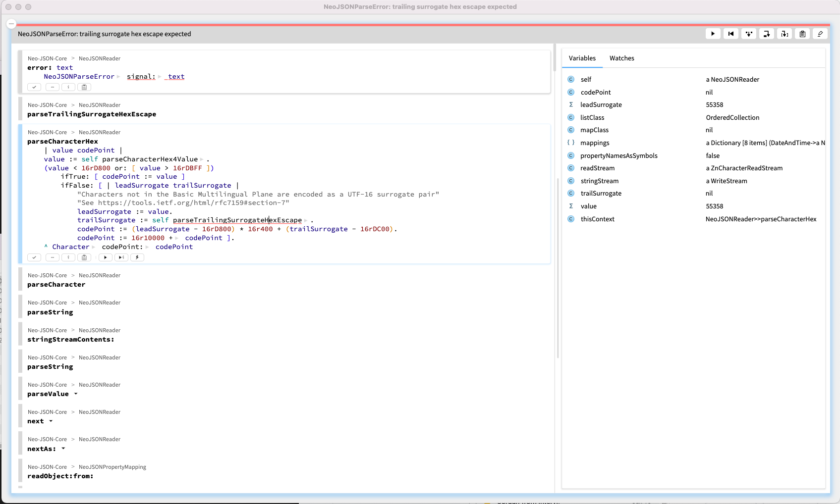Image resolution: width=840 pixels, height=504 pixels.
Task: Select the stringStream variable row
Action: (x=694, y=181)
